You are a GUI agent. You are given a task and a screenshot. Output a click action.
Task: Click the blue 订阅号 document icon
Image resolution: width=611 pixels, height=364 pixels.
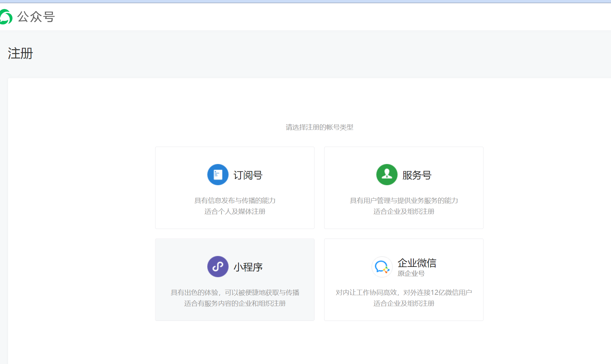click(218, 175)
